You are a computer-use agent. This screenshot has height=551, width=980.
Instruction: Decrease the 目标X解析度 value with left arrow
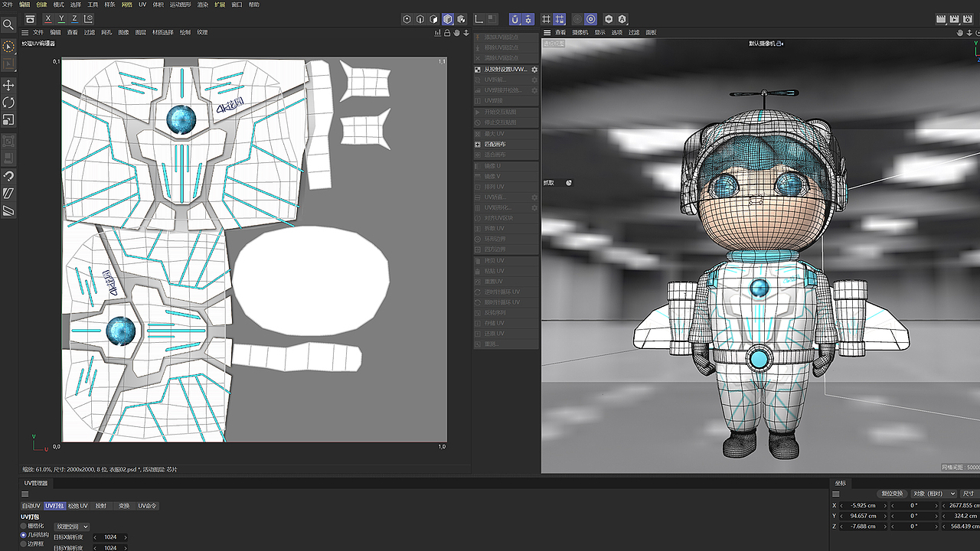[x=96, y=537]
